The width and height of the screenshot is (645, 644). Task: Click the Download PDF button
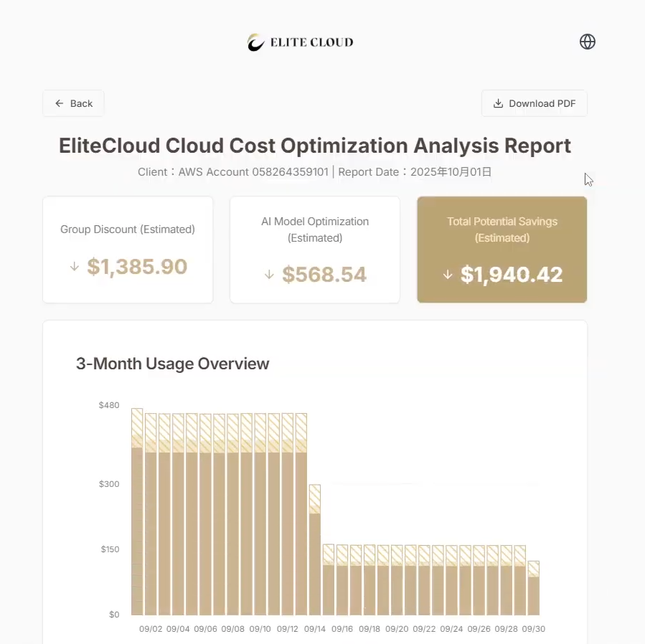click(x=535, y=103)
